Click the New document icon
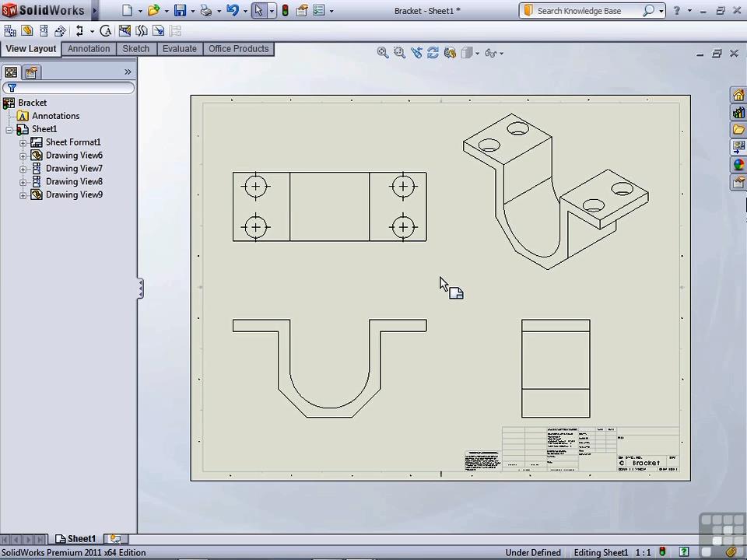Viewport: 747px width, 560px height. tap(127, 10)
